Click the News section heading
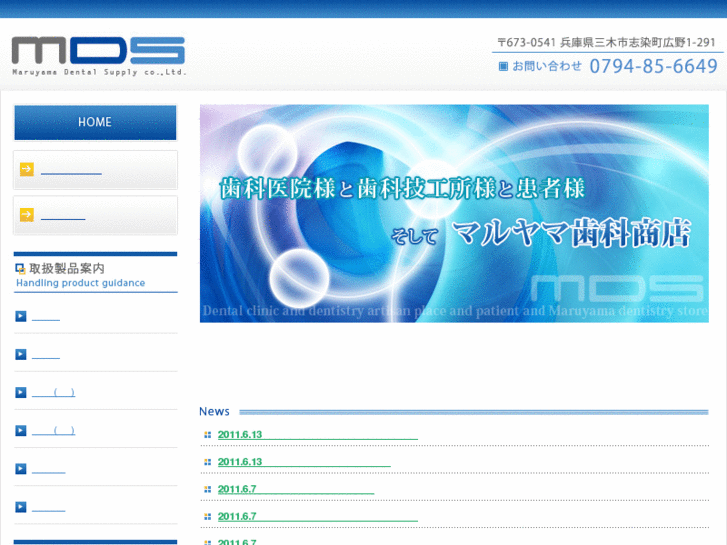727x545 pixels. pyautogui.click(x=214, y=411)
